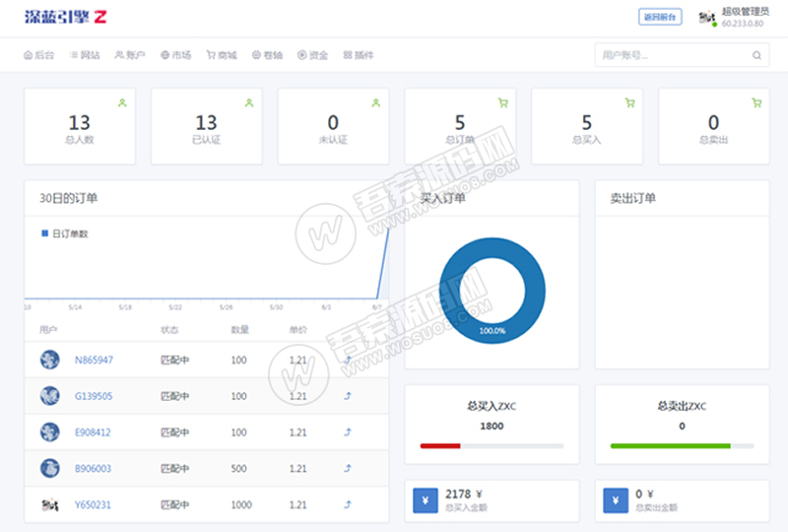Open the 市场 menu
This screenshot has height=532, width=788.
pyautogui.click(x=176, y=55)
